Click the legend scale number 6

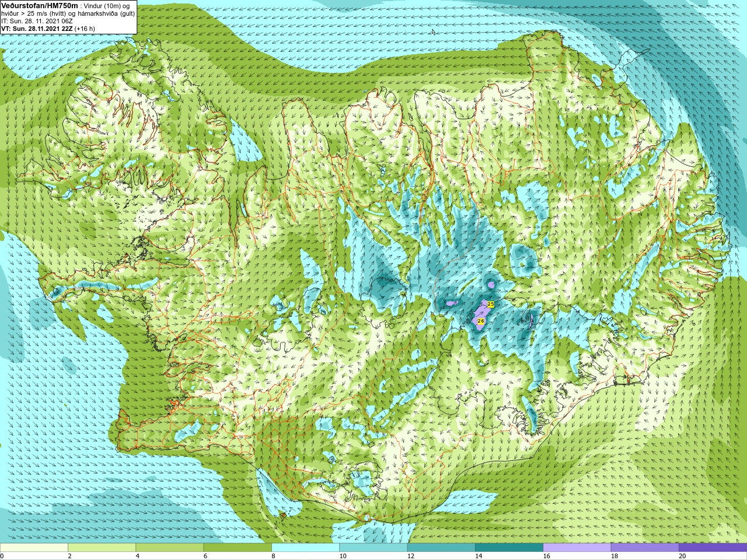click(205, 556)
